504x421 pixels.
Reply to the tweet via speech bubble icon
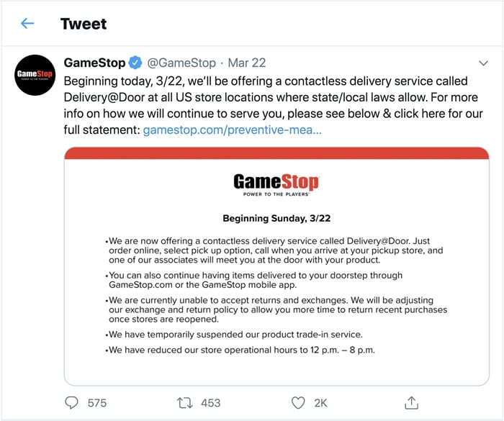click(x=72, y=402)
